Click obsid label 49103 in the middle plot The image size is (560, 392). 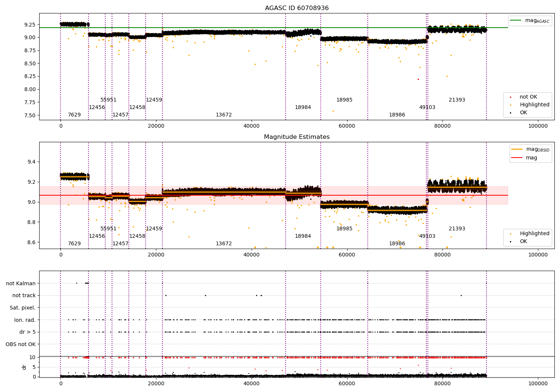(x=427, y=236)
